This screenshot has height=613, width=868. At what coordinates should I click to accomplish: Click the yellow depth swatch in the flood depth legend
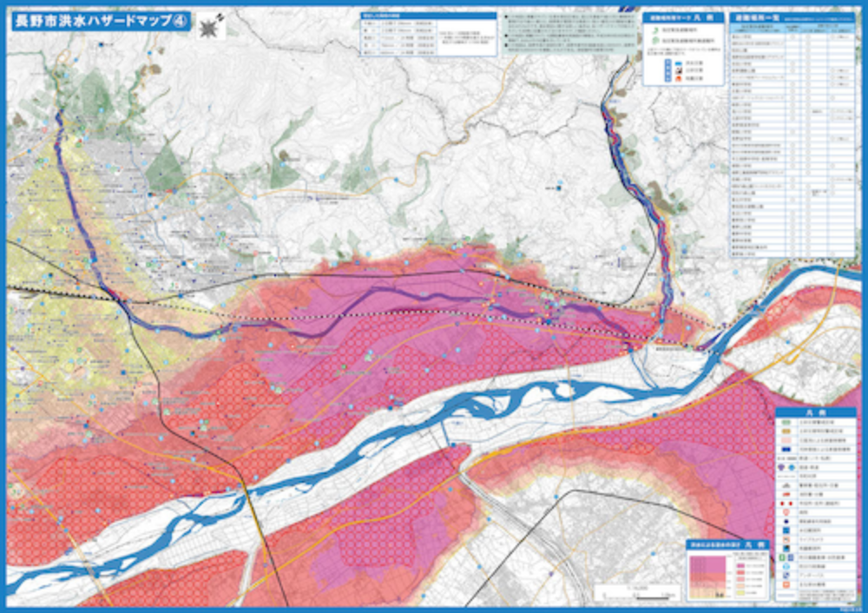(740, 592)
